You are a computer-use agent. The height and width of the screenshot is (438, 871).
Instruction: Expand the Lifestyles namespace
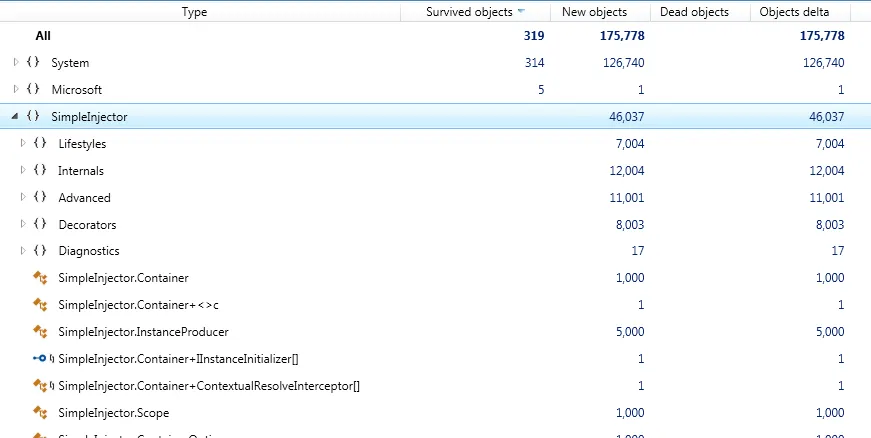click(23, 143)
